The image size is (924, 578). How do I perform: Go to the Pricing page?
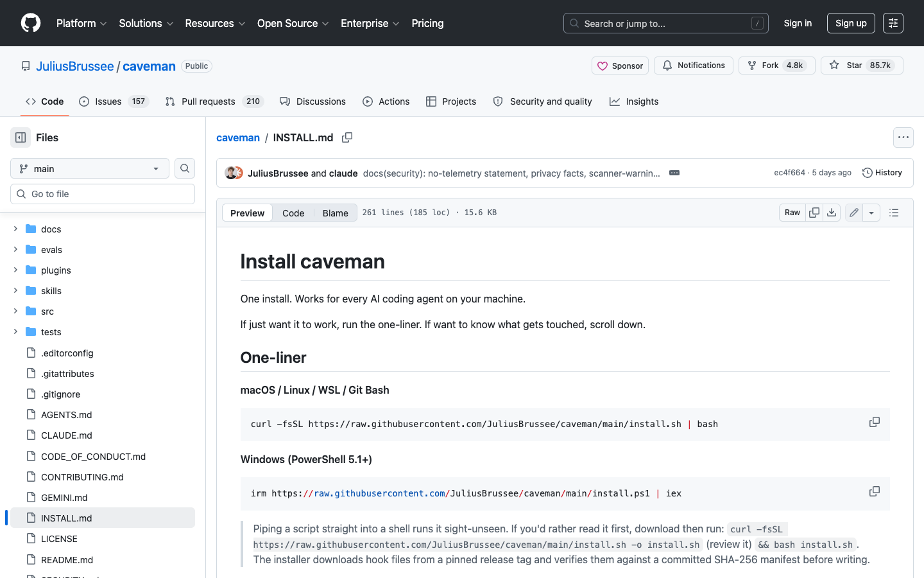(427, 23)
